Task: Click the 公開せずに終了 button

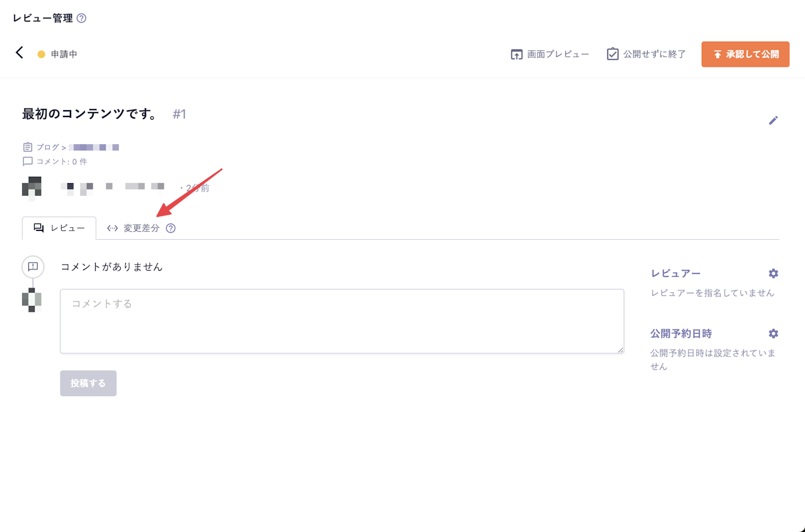Action: pyautogui.click(x=645, y=54)
